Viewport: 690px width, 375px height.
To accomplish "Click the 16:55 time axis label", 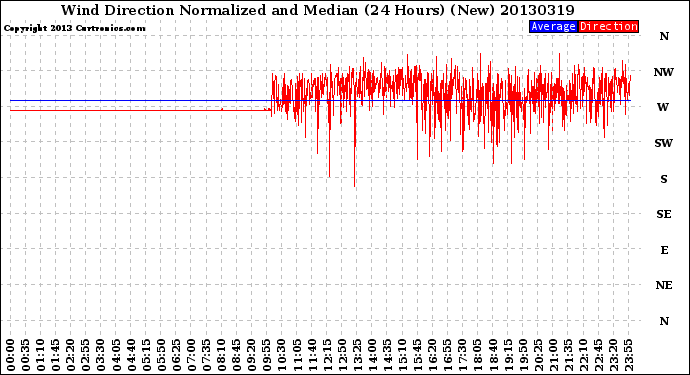I will tap(448, 355).
